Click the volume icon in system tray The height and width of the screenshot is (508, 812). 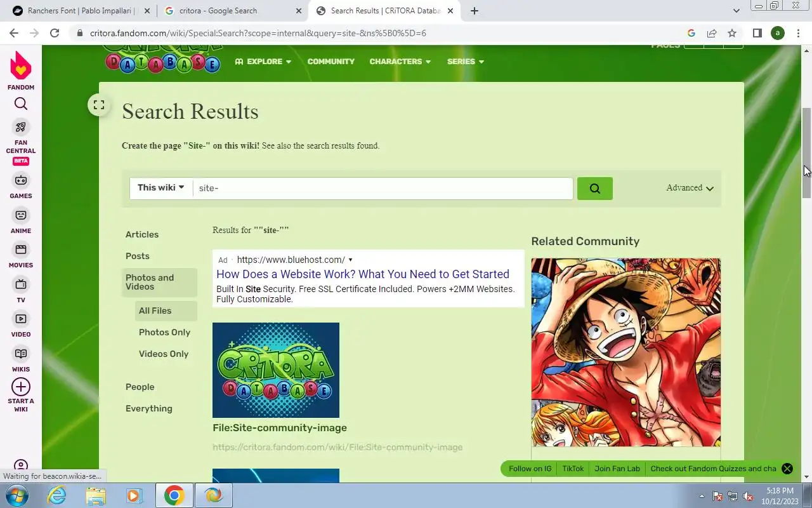click(x=748, y=496)
